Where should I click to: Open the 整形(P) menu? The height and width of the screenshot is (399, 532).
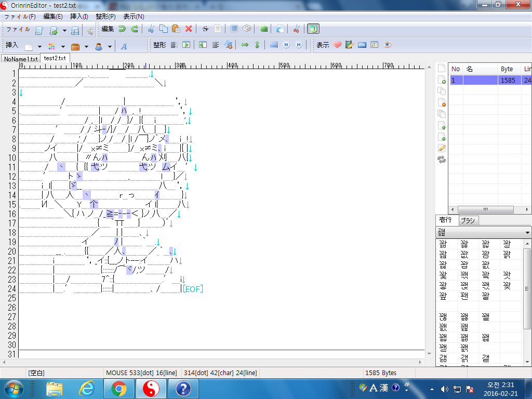coord(105,17)
